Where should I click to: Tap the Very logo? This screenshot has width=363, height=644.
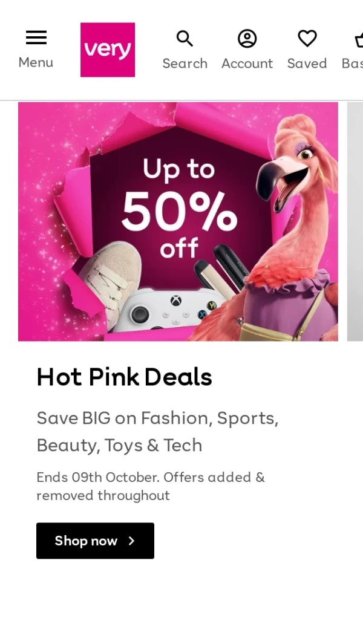click(x=108, y=50)
